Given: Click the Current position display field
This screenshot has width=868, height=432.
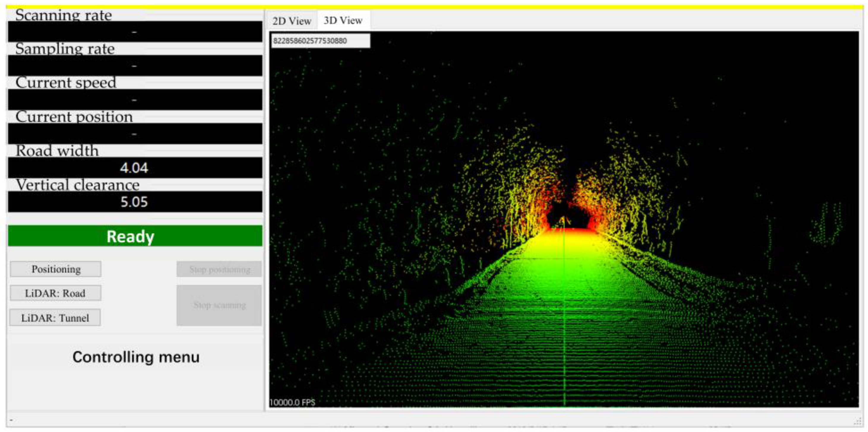Looking at the screenshot, I should (135, 133).
